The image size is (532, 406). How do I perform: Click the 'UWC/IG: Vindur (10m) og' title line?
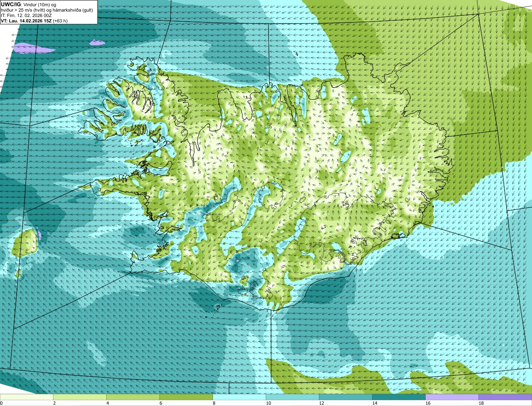coord(29,4)
